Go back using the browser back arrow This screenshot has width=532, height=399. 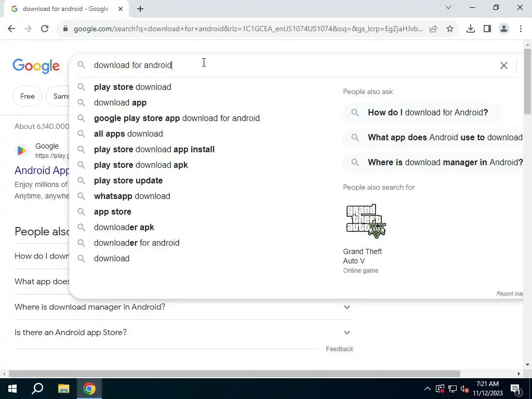tap(11, 29)
